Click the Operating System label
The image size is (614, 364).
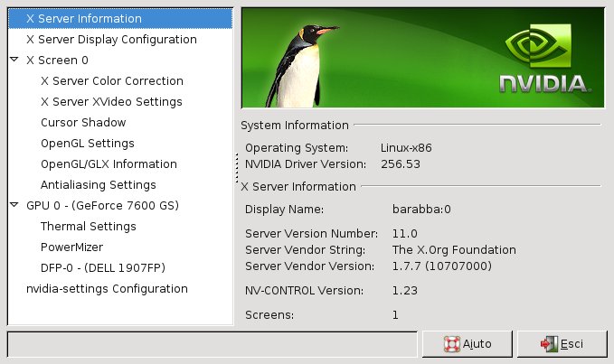coord(297,148)
